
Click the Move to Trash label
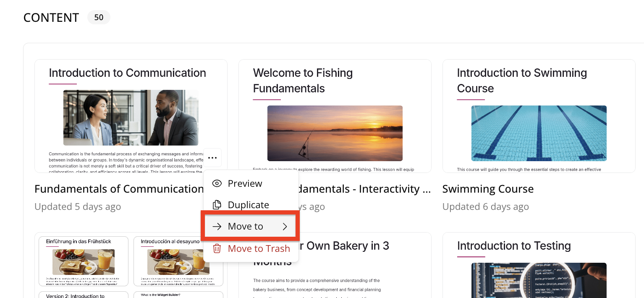[x=259, y=248]
